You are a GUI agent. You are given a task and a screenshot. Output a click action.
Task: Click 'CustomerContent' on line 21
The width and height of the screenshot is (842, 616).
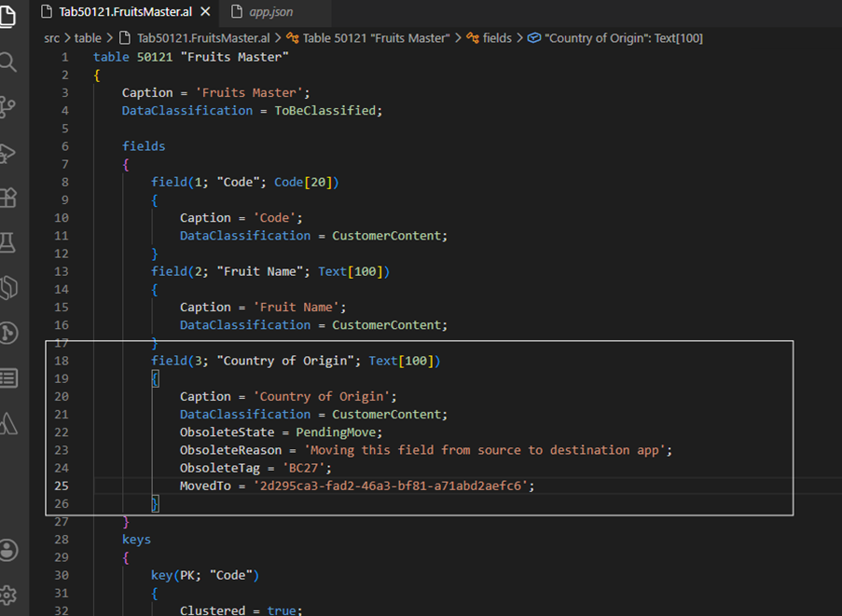point(386,415)
